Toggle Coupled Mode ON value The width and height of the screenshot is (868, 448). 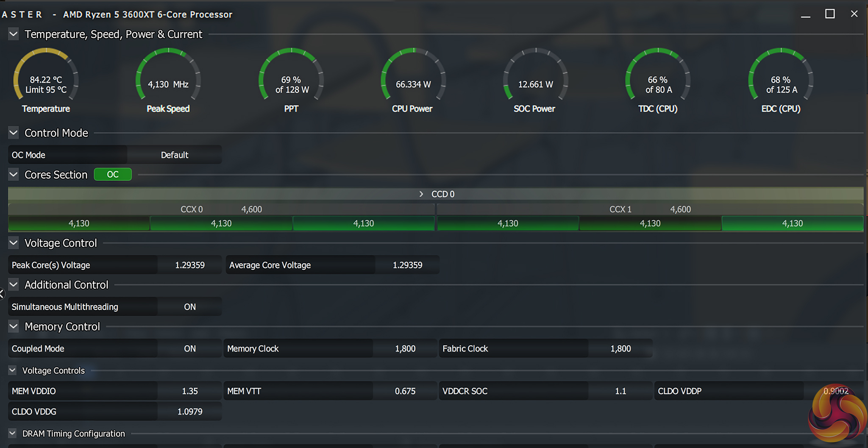190,348
